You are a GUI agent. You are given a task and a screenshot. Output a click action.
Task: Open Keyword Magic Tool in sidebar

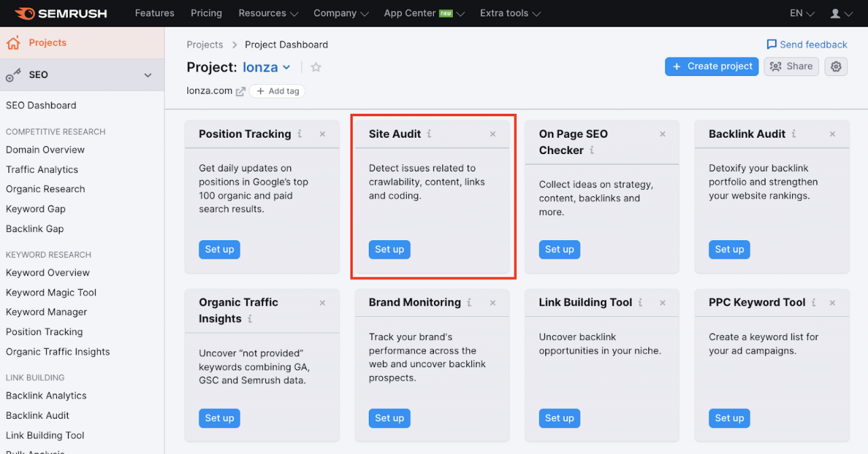(x=52, y=292)
